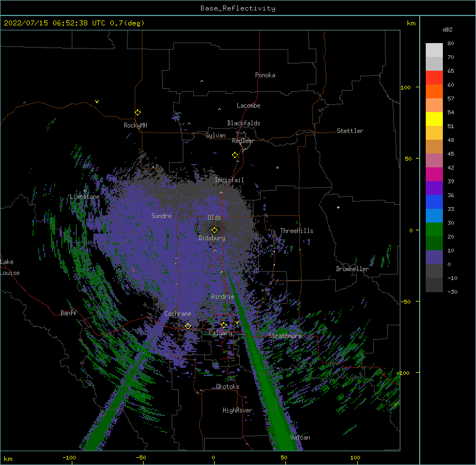
Task: Select the ThreeHills label
Action: tap(297, 231)
